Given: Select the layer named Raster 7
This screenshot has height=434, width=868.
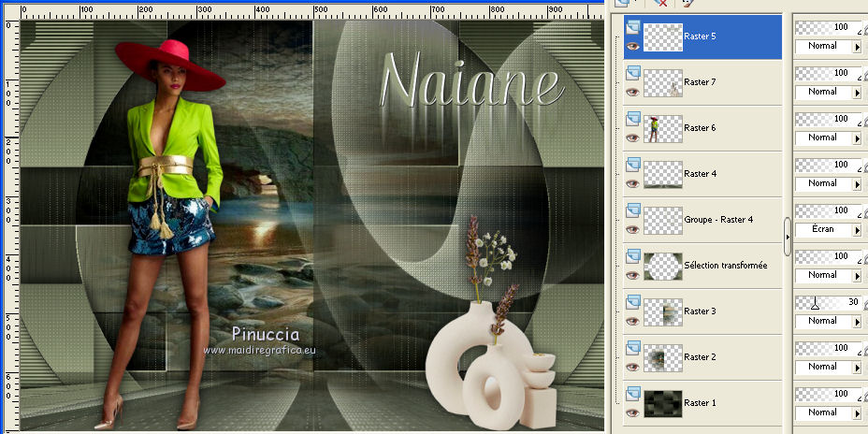Looking at the screenshot, I should point(700,82).
